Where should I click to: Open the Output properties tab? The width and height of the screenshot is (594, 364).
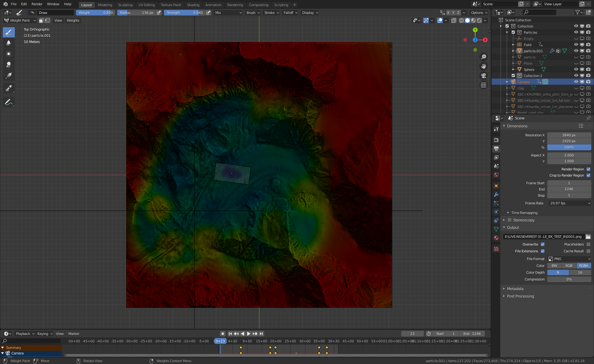coord(496,149)
